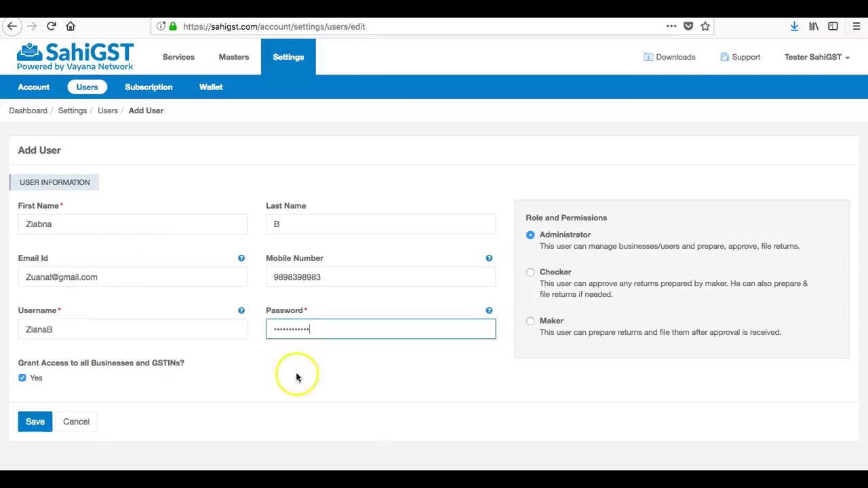Go to Dashboard breadcrumb
868x488 pixels.
(x=28, y=110)
